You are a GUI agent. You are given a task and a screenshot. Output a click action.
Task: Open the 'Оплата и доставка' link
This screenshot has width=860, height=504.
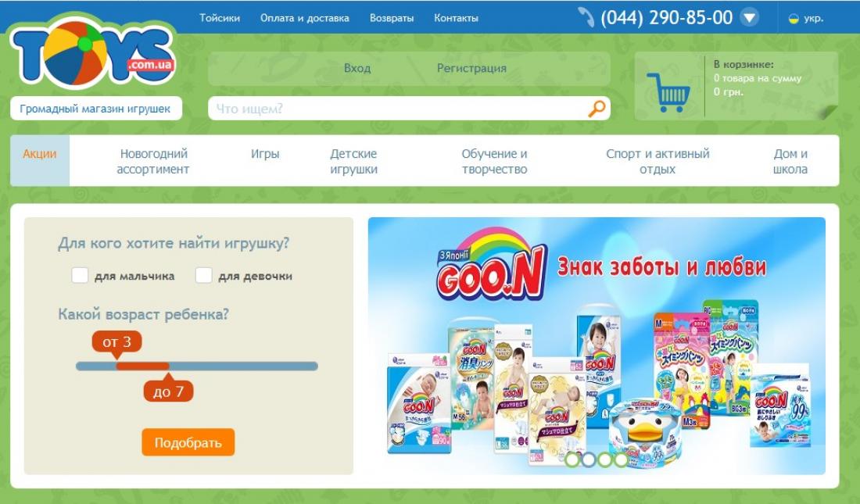pos(304,18)
